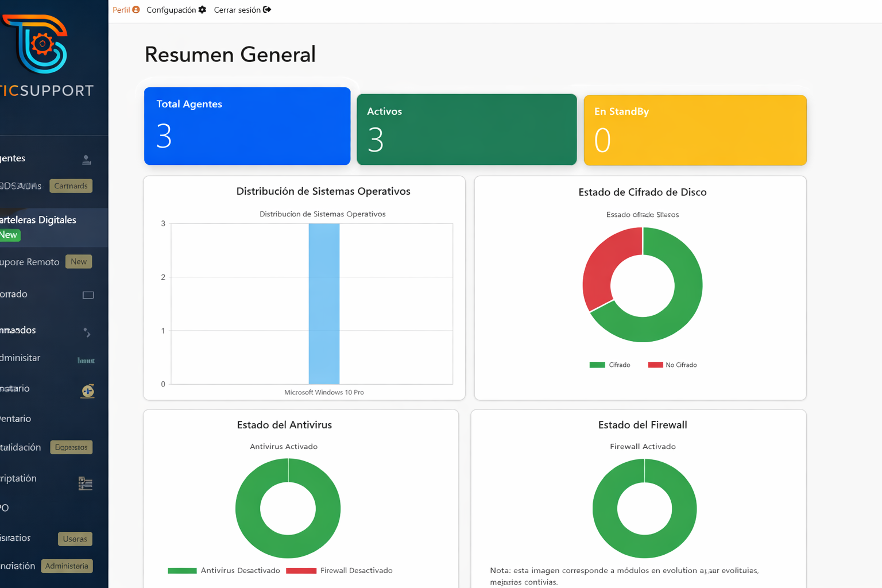
Task: Click the green New badge
Action: pyautogui.click(x=9, y=235)
